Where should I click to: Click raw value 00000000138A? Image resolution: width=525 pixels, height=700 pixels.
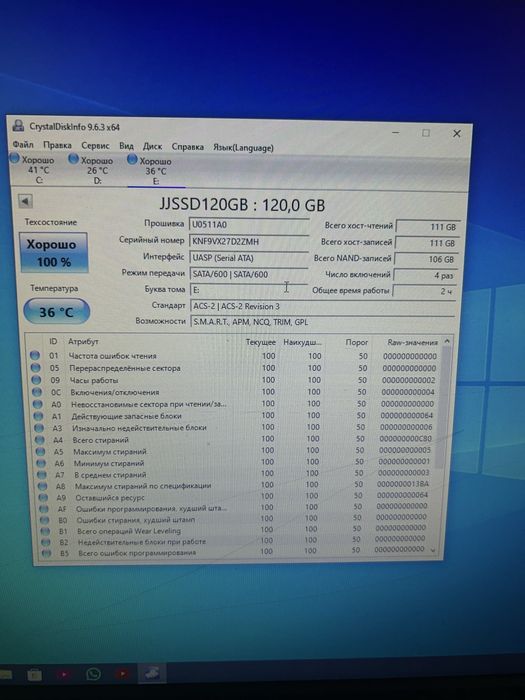[x=403, y=484]
